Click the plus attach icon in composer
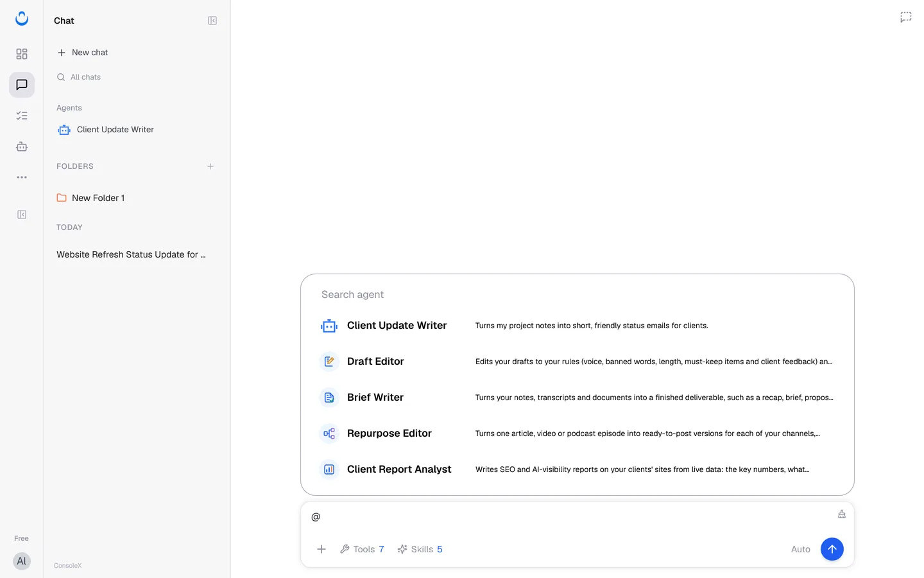 click(x=321, y=549)
